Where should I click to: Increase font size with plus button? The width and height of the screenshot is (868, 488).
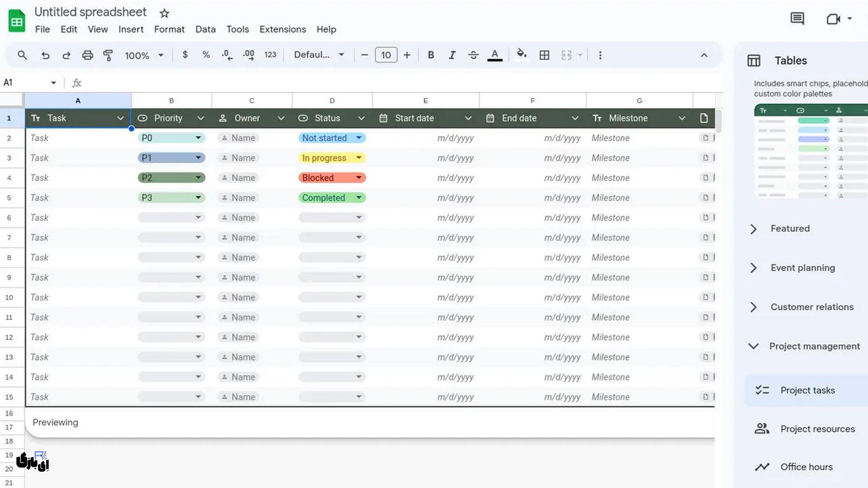coord(407,55)
